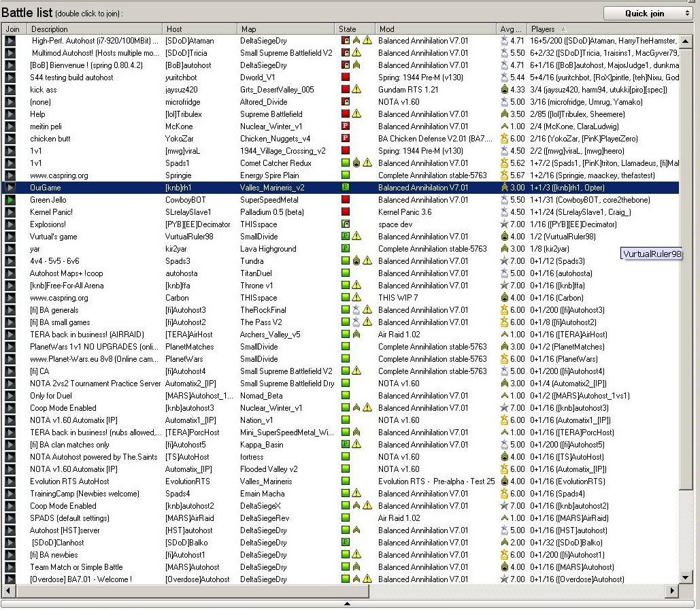Image resolution: width=700 pixels, height=610 pixels.
Task: Select players text '1/8 (kir2yar)'
Action: tap(549, 249)
